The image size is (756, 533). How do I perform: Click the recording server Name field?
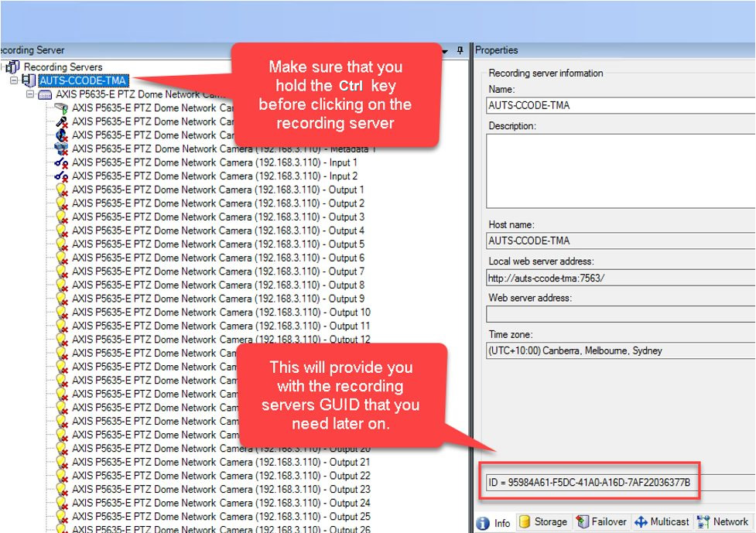(621, 105)
